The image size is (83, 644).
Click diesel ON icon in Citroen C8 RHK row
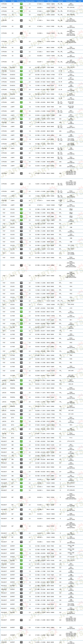pyautogui.click(x=21, y=48)
